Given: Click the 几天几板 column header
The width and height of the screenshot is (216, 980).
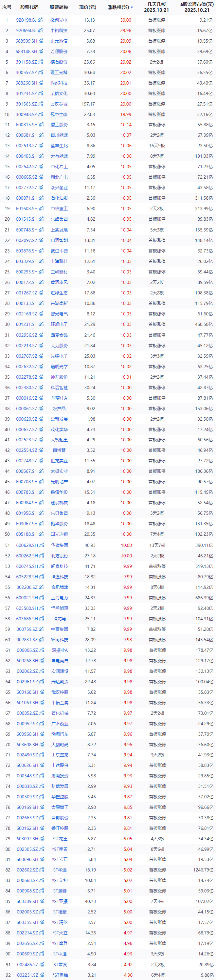Looking at the screenshot, I should (x=156, y=7).
